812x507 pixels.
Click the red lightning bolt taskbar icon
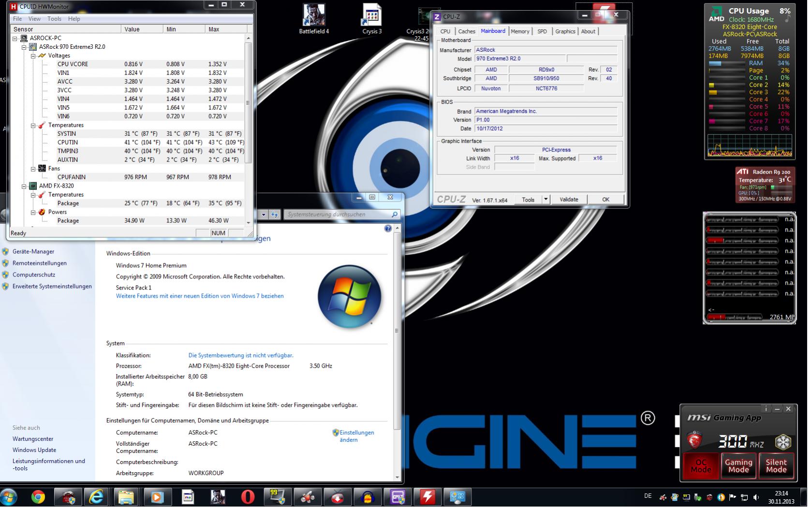(x=428, y=497)
